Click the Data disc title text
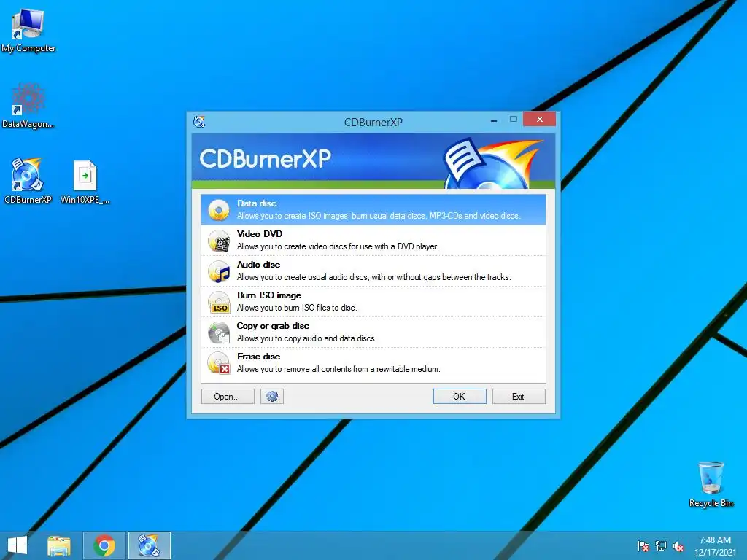The image size is (747, 560). (257, 203)
